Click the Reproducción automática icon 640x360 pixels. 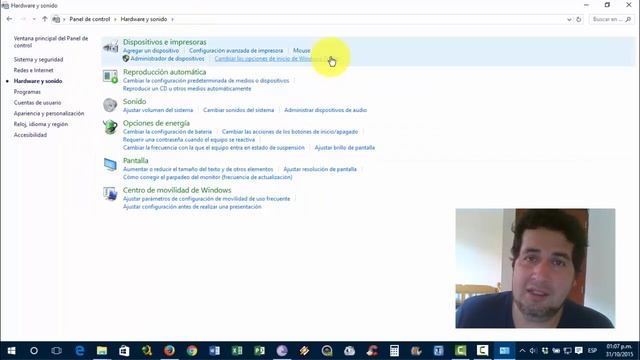coord(110,77)
